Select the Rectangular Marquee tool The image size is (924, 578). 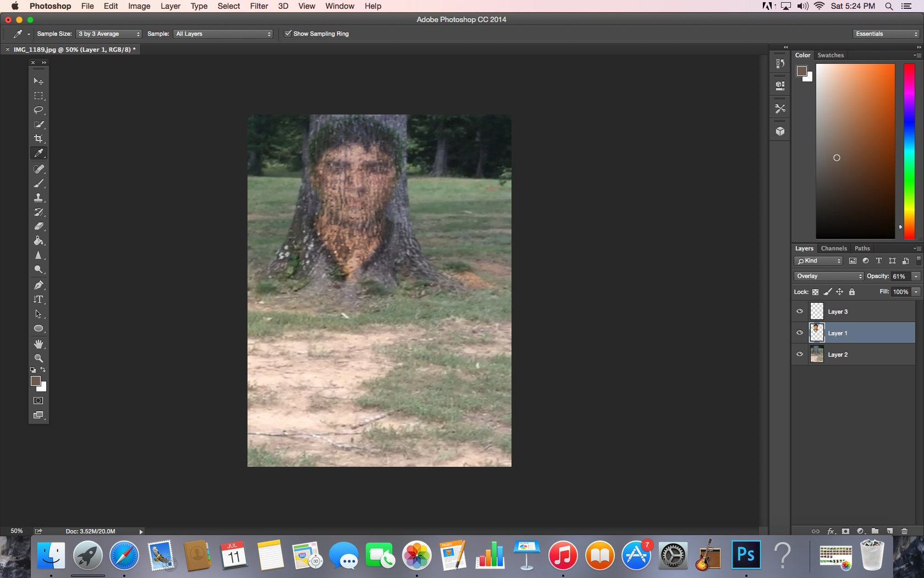(38, 96)
